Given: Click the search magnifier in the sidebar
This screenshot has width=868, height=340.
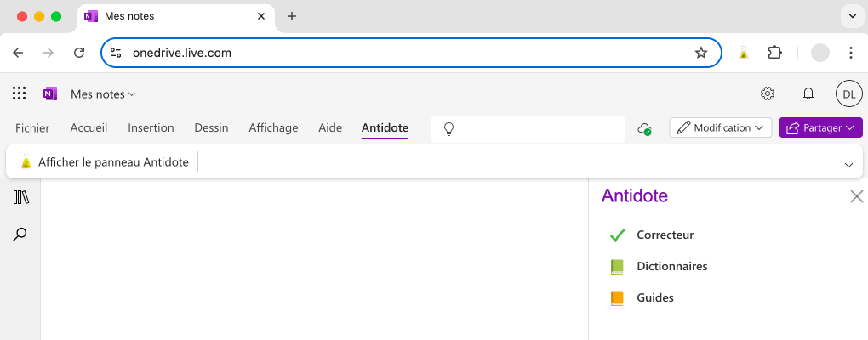Looking at the screenshot, I should pyautogui.click(x=20, y=235).
